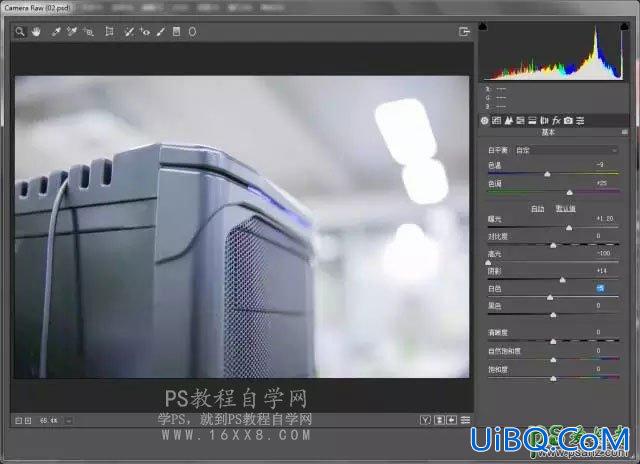Select the Hand tool
Viewport: 640px width, 464px height.
point(36,32)
